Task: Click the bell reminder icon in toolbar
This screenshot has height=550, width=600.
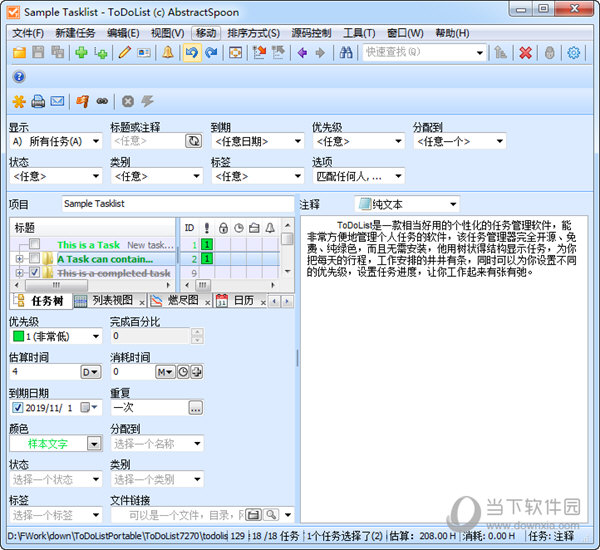Action: click(167, 53)
